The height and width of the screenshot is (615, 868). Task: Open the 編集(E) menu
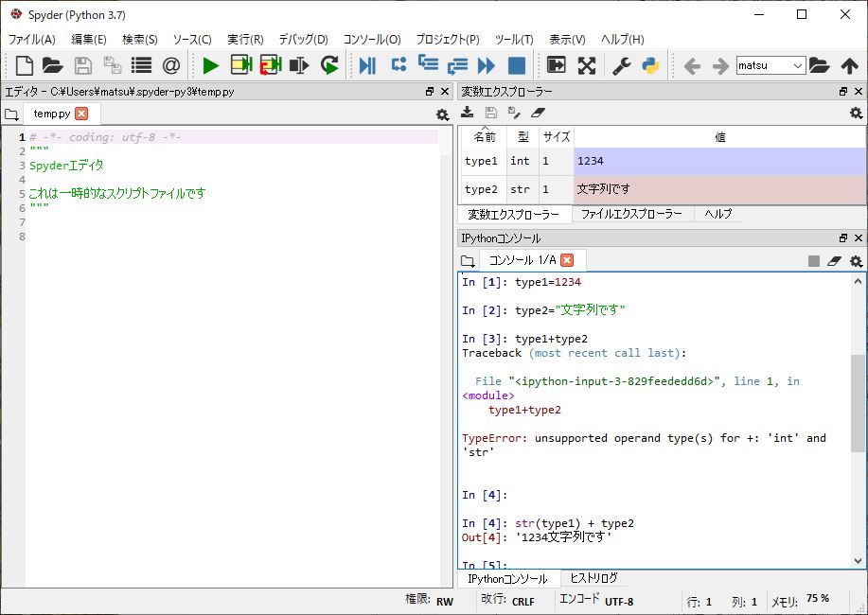pos(89,40)
